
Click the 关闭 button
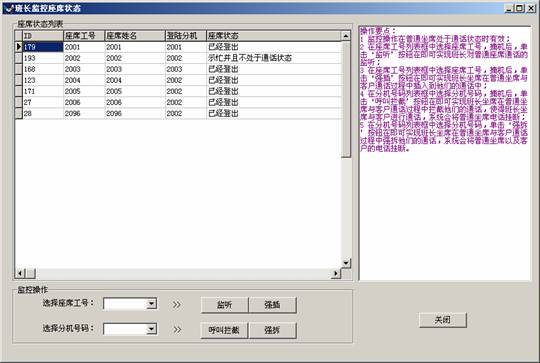pos(443,320)
